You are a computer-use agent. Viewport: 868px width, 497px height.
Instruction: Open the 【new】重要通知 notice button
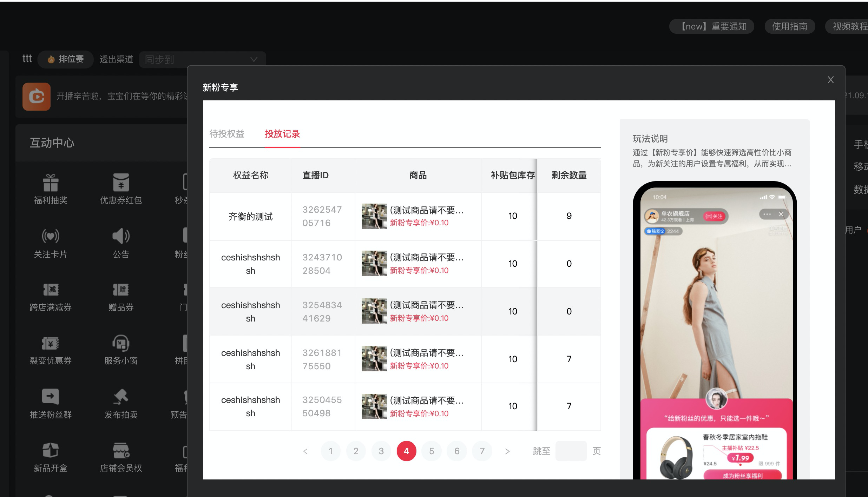[712, 26]
